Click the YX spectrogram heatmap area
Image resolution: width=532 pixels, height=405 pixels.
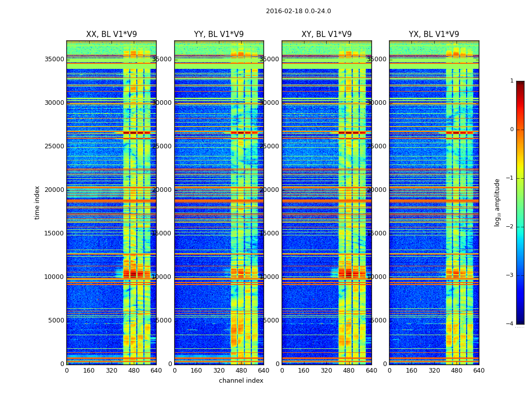coord(434,202)
